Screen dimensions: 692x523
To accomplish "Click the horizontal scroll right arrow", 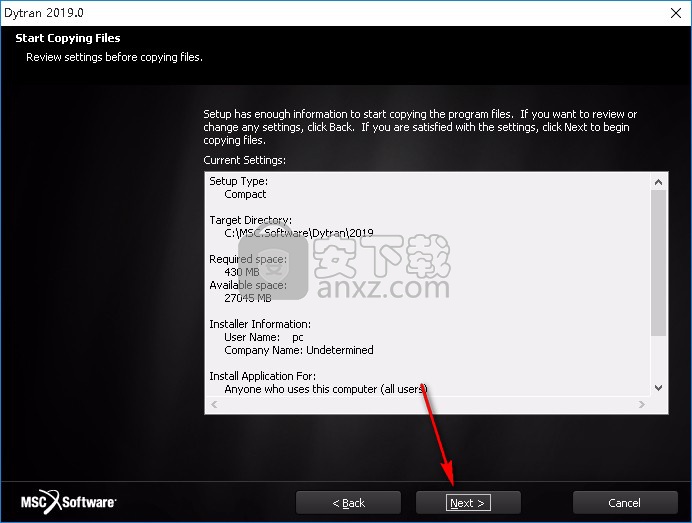I will [x=642, y=404].
